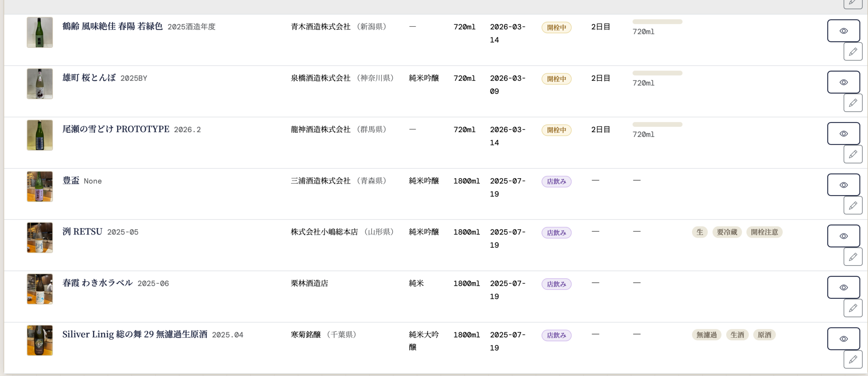Edit 雄町 桜とんぼ entry with its pencil icon

coord(853,103)
